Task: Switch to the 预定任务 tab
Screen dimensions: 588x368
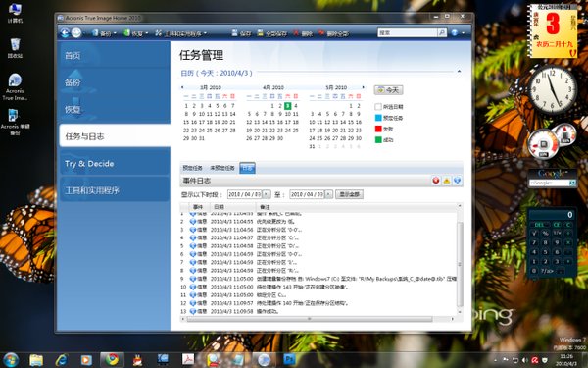Action: pyautogui.click(x=192, y=168)
